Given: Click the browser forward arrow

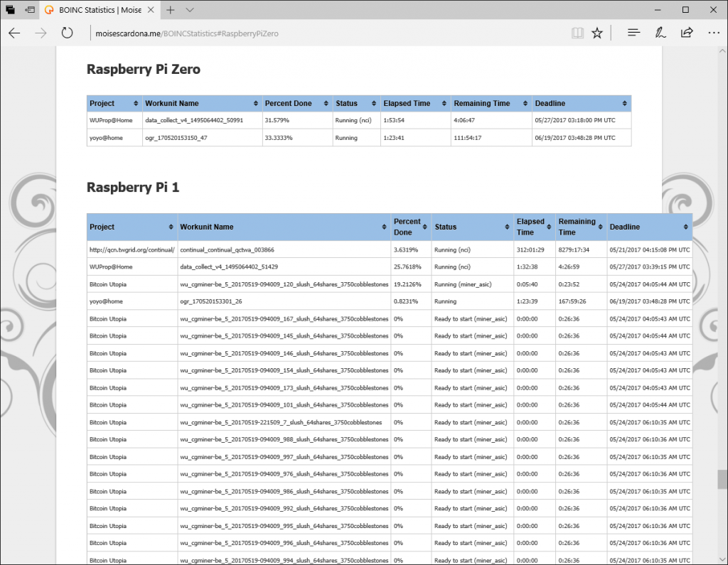Looking at the screenshot, I should pyautogui.click(x=41, y=33).
